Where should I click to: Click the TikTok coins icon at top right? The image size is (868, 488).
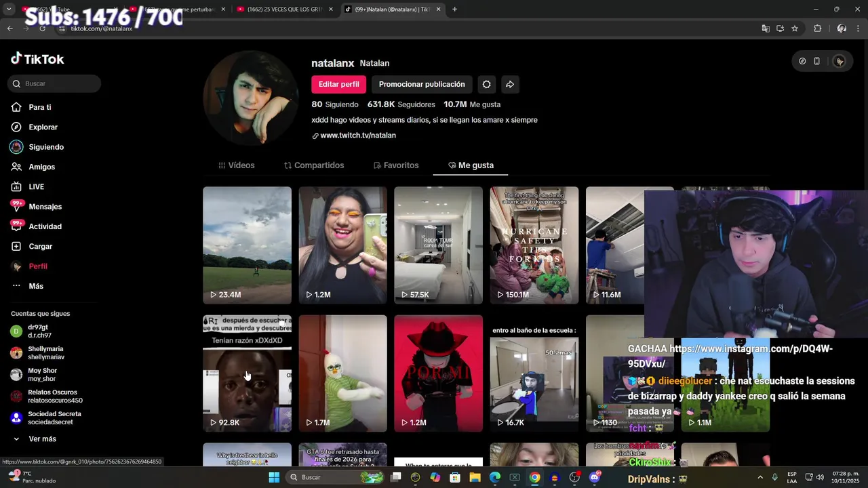(x=802, y=61)
